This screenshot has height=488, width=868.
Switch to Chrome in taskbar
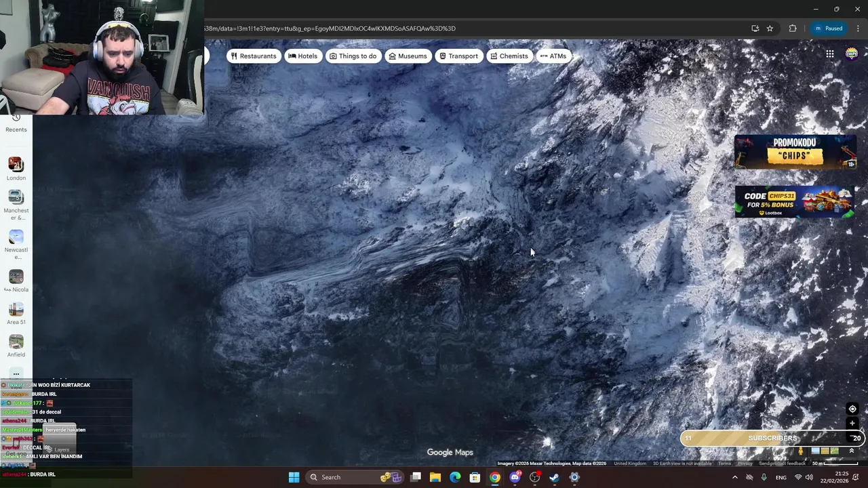click(x=495, y=477)
